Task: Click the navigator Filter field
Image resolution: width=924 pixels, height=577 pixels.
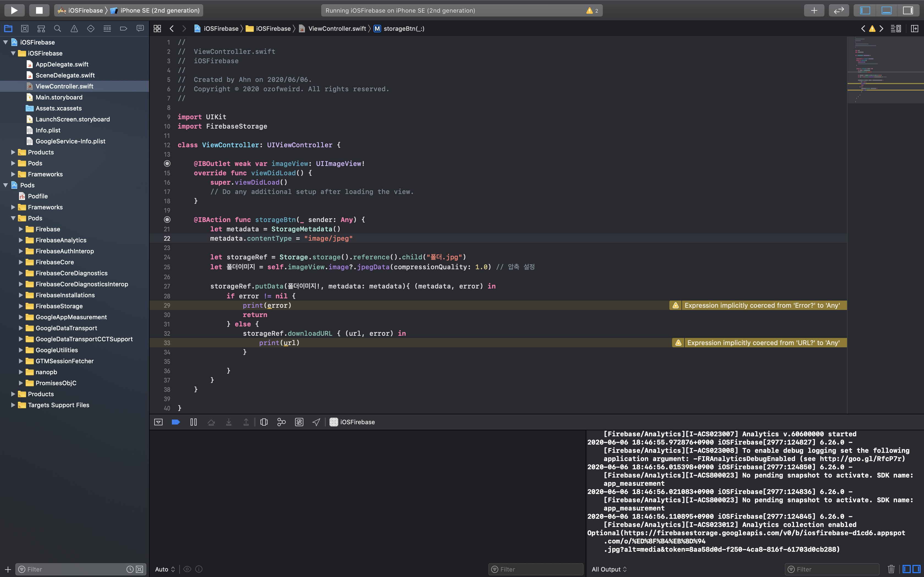Action: [x=73, y=569]
